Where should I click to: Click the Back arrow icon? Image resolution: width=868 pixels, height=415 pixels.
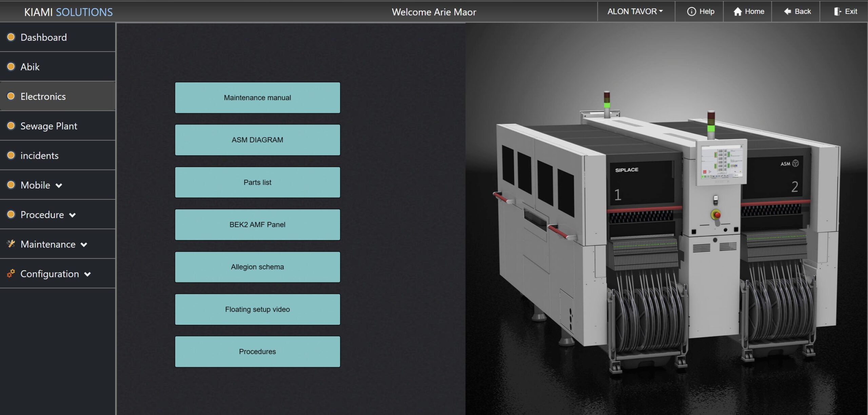click(x=787, y=12)
